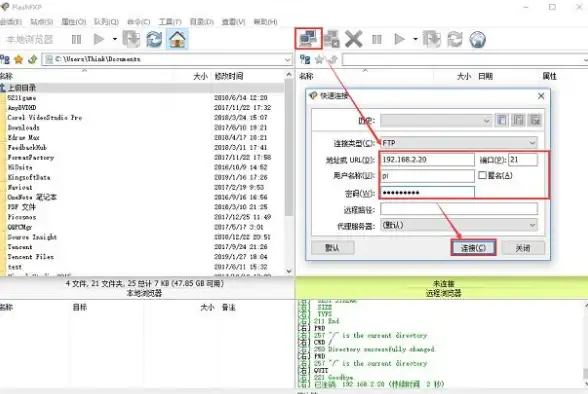
Task: Click the pause icon in the local toolbar
Action: click(x=76, y=39)
